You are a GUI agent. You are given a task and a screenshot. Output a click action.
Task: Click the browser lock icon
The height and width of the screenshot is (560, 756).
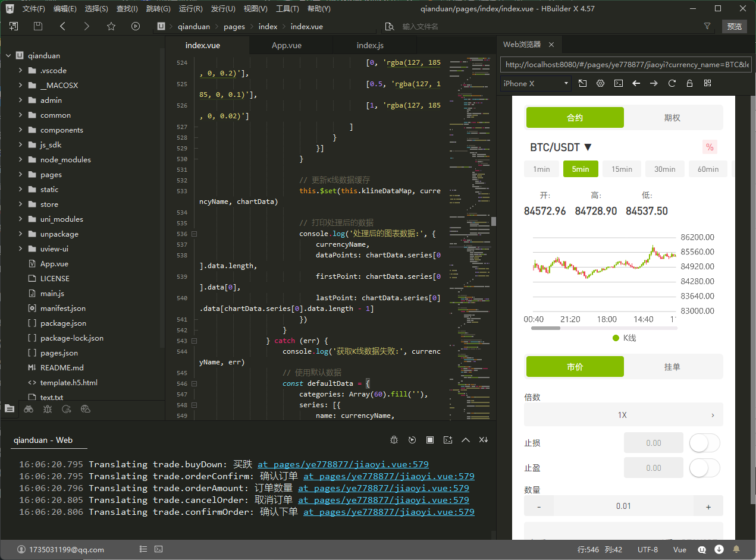(x=690, y=83)
